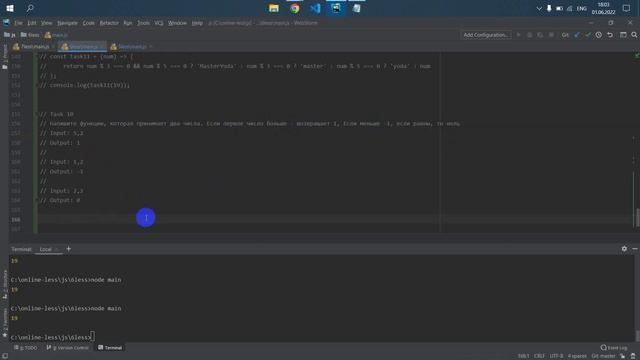
Task: Hide the terminal tool window
Action: tap(635, 249)
